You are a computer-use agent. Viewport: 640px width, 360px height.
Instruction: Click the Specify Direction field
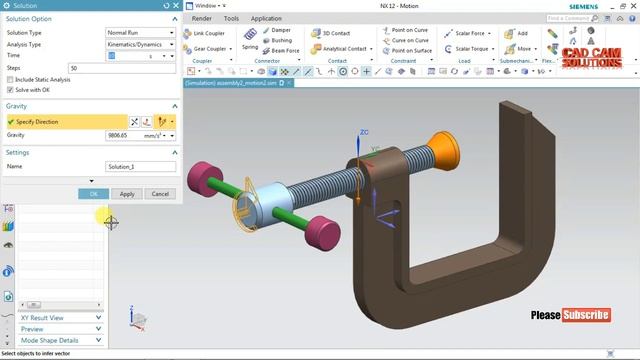(x=67, y=122)
